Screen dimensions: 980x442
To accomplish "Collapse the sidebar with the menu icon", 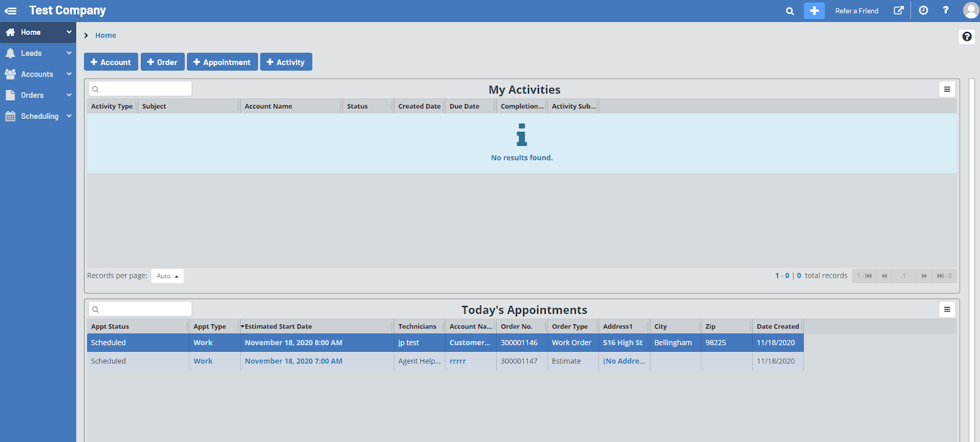I will pyautogui.click(x=10, y=10).
